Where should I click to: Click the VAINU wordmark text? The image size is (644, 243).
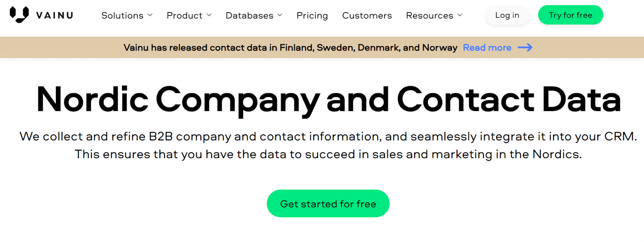(x=55, y=15)
